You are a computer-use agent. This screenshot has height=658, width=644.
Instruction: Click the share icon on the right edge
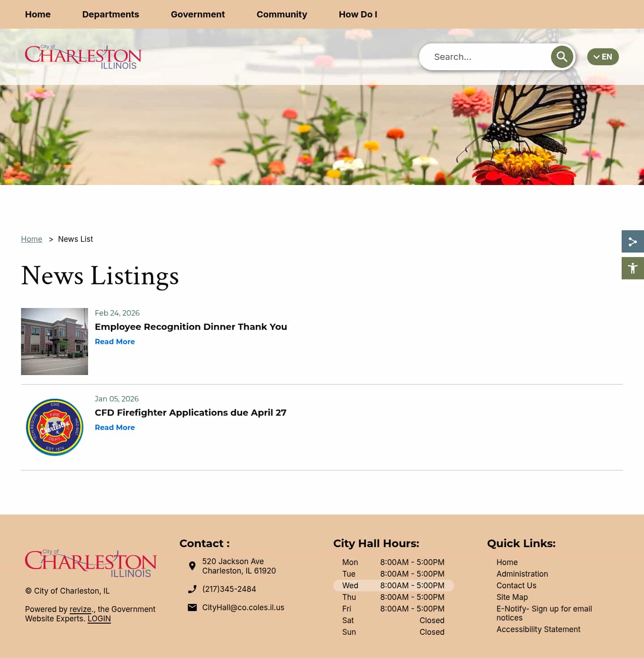point(632,241)
